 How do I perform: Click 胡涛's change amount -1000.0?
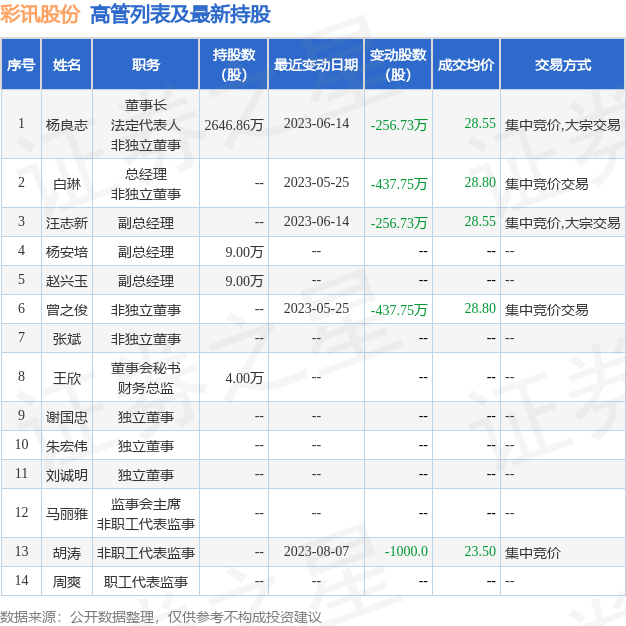(406, 552)
